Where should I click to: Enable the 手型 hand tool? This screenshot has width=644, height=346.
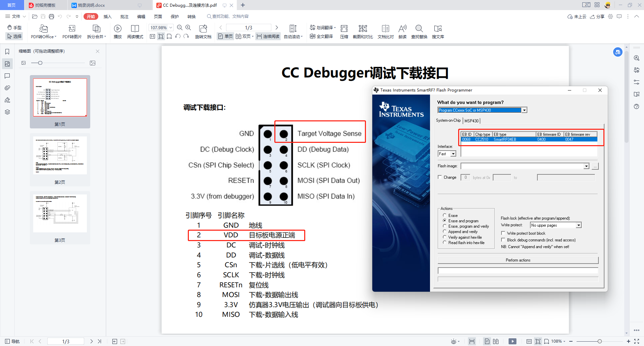14,28
